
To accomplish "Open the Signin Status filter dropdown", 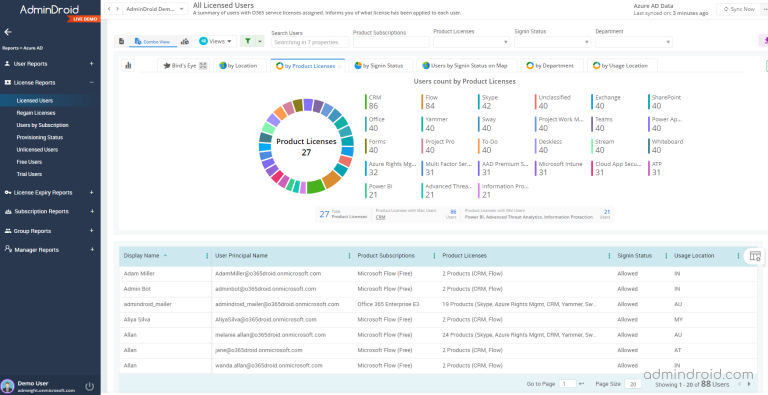I will [552, 42].
